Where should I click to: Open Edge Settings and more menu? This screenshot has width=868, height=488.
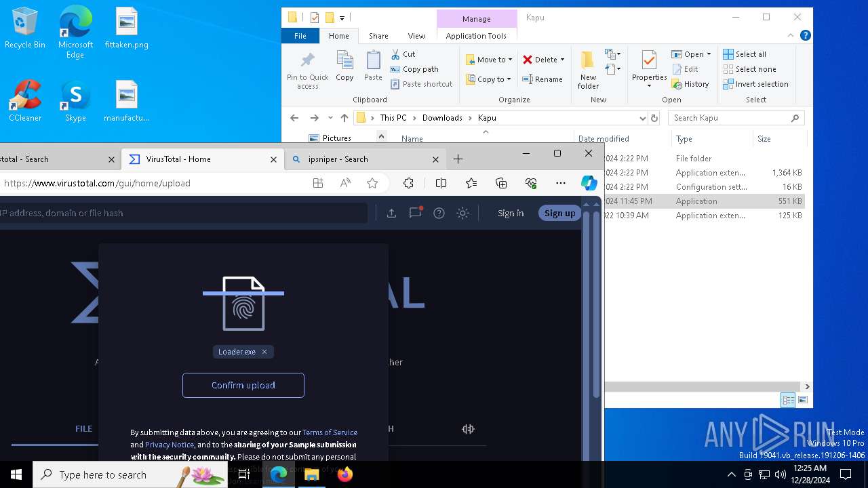[560, 183]
